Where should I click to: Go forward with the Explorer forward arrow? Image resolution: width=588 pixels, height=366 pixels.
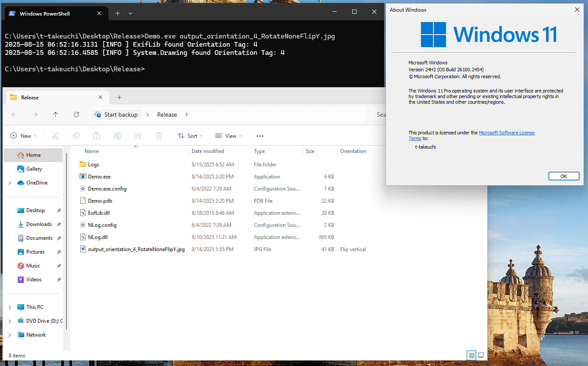[x=35, y=115]
